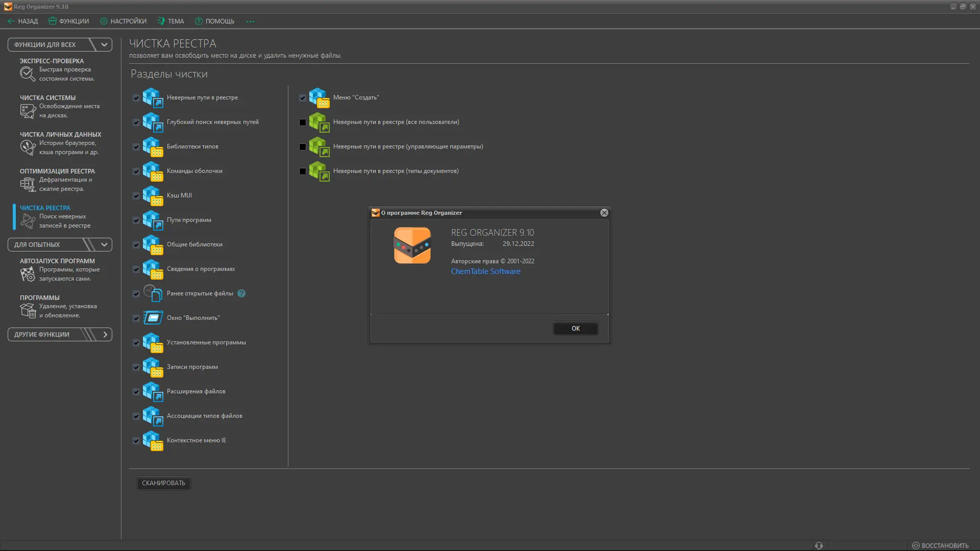This screenshot has height=551, width=980.
Task: Click the Окно "Выполнить" icon
Action: [153, 318]
